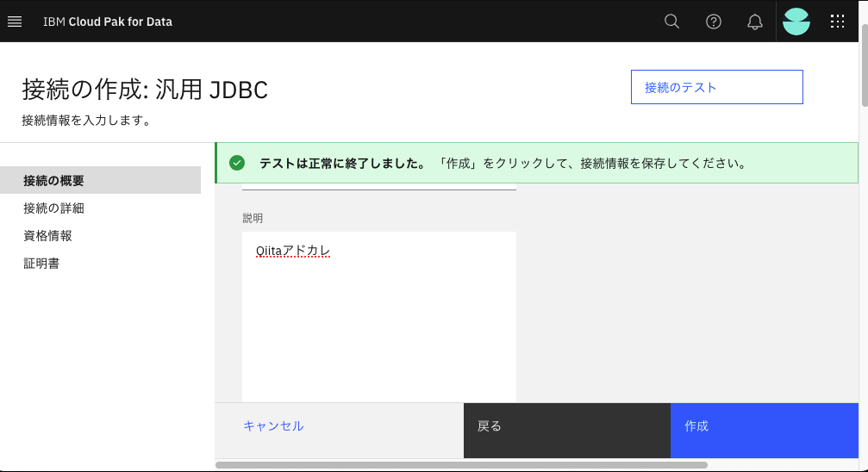Click the キャンセル link
The height and width of the screenshot is (472, 868).
pos(273,426)
